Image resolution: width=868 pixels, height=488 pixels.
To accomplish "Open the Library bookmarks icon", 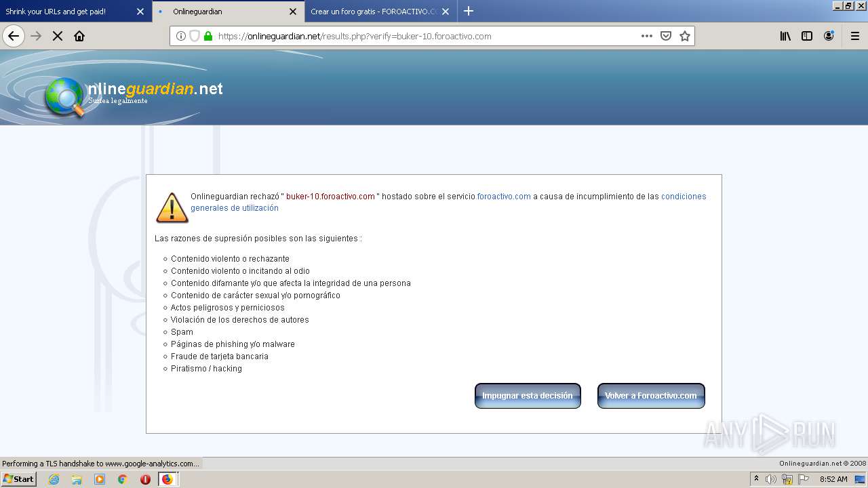I will [785, 36].
